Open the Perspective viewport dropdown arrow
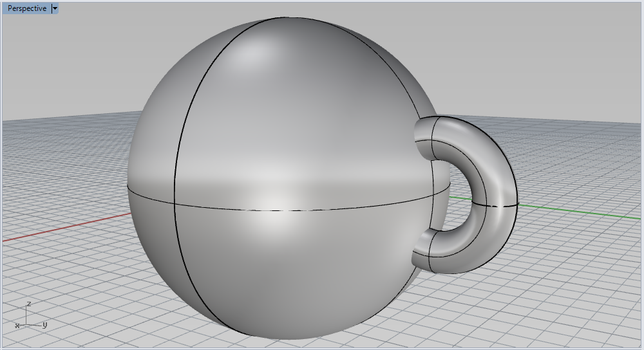Viewport: 644px width, 350px height. 55,8
